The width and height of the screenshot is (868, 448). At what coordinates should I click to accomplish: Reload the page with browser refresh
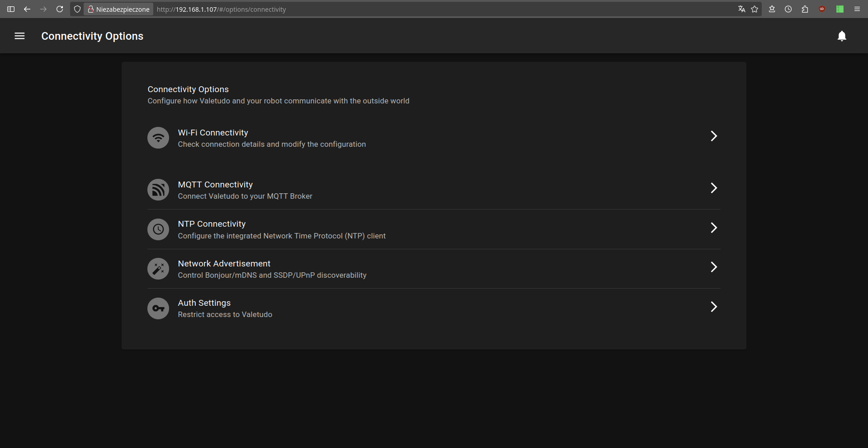[60, 9]
